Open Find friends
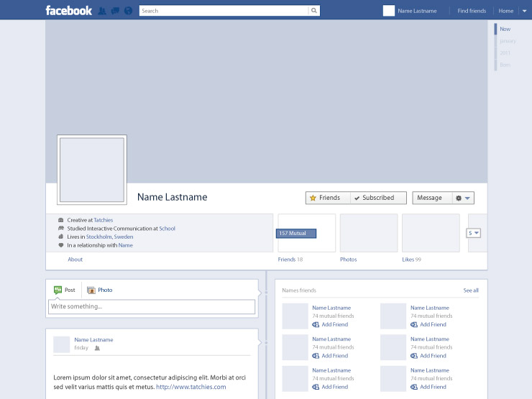532x399 pixels. tap(472, 11)
